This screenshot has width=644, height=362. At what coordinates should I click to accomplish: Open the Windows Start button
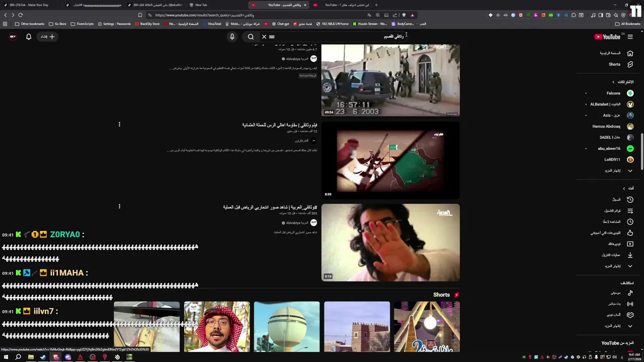click(x=5, y=357)
